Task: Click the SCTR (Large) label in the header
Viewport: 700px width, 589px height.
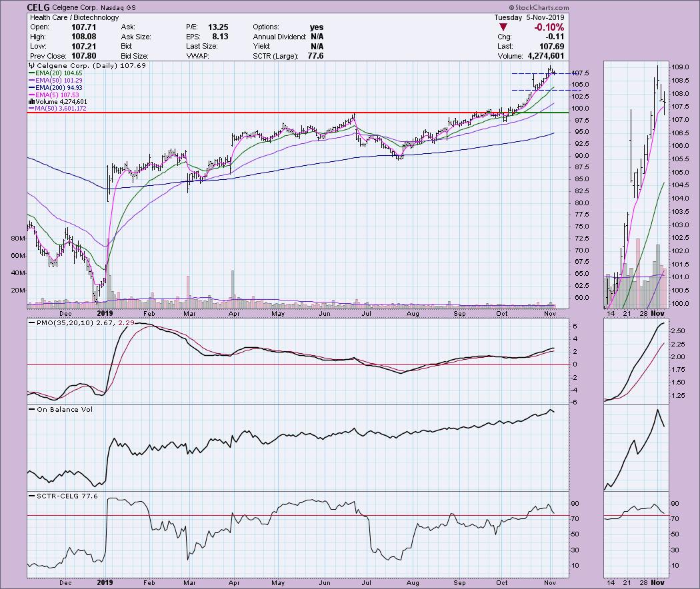Action: [275, 56]
